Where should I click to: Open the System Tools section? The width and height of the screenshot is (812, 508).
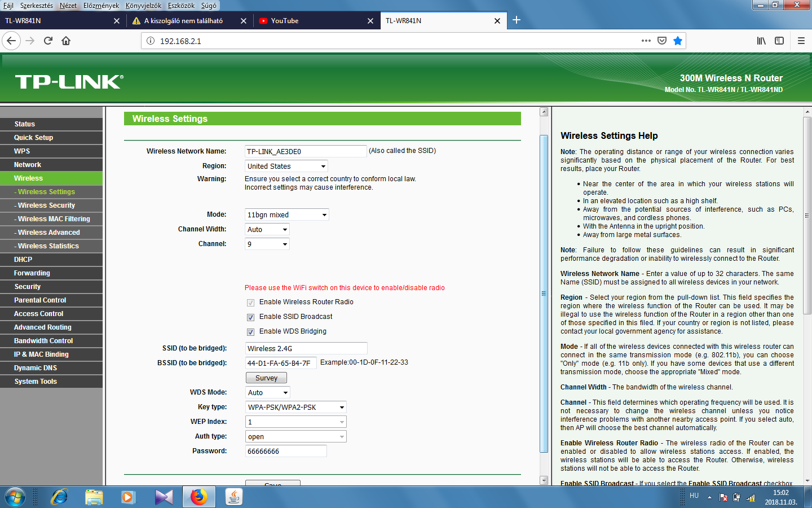(51, 382)
